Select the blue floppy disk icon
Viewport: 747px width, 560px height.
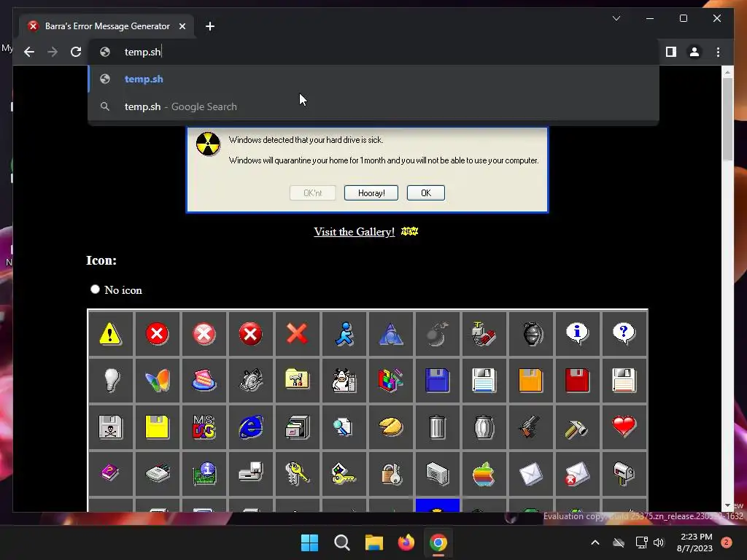437,380
